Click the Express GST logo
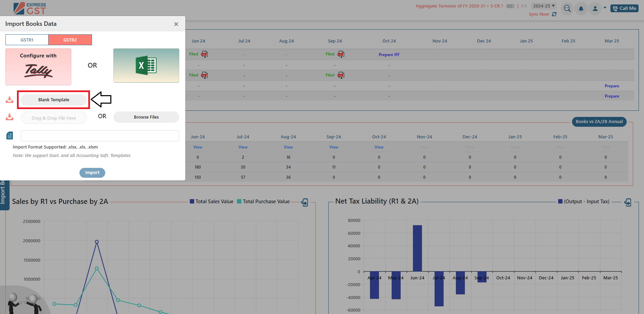This screenshot has height=314, width=644. tap(30, 8)
